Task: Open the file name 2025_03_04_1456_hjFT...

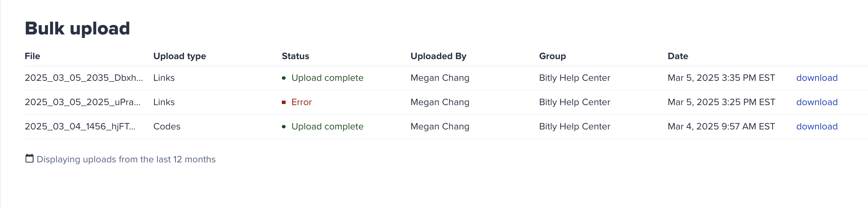Action: [80, 126]
